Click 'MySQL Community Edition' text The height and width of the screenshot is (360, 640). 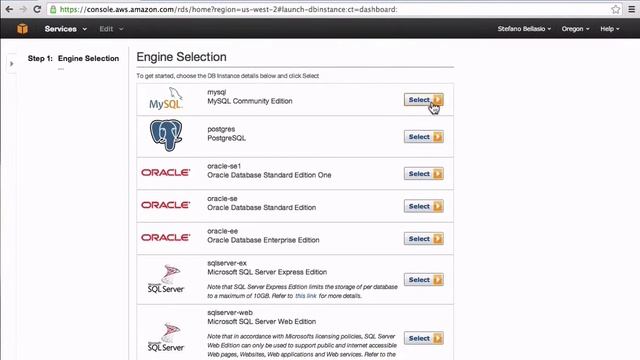[250, 101]
